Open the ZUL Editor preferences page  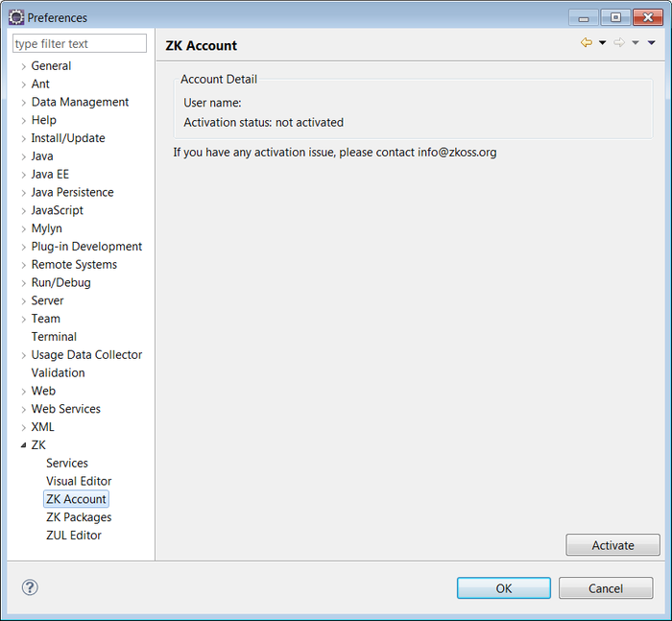[73, 536]
